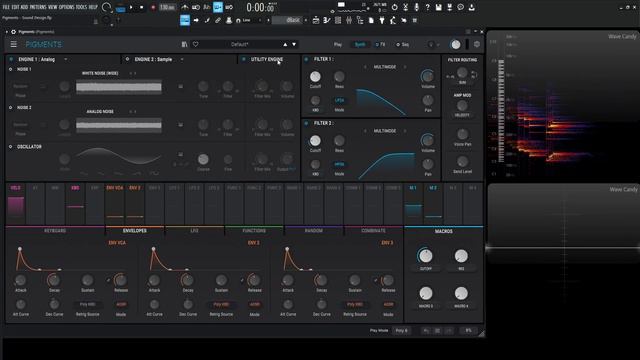Toggle Noise 2 on or off
Image resolution: width=640 pixels, height=360 pixels.
(11, 108)
